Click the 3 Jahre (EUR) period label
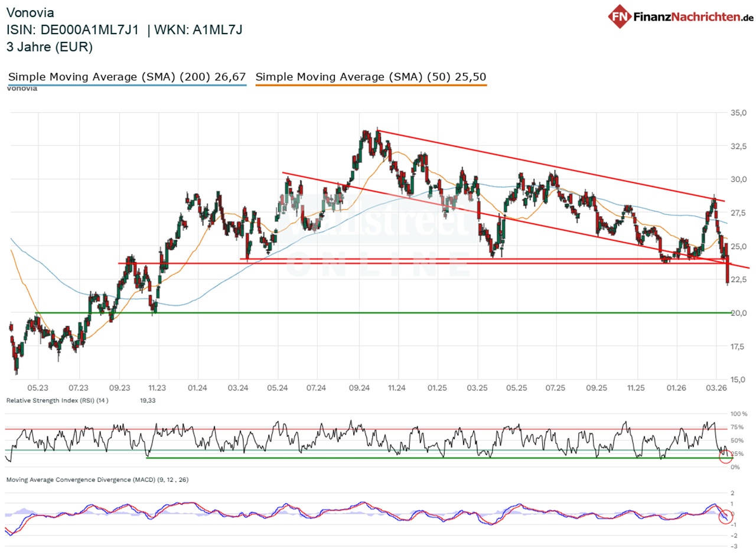The width and height of the screenshot is (756, 555). [49, 48]
